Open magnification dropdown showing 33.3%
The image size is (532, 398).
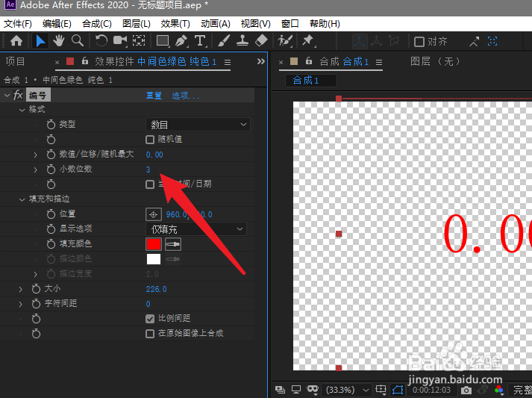point(346,390)
